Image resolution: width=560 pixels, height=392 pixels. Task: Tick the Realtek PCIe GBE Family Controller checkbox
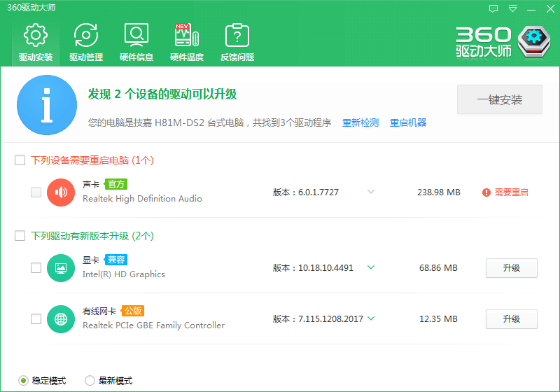tap(36, 318)
